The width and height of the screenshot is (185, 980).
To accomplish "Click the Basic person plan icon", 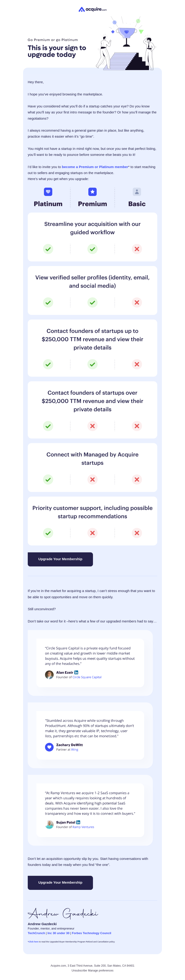I will coord(137,192).
